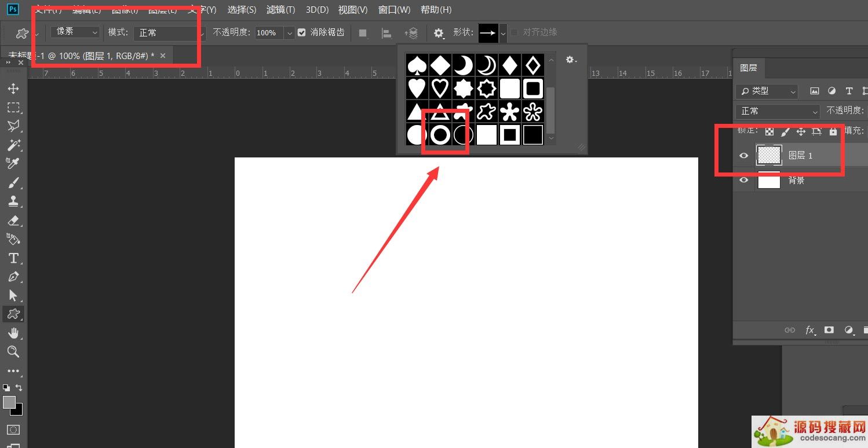
Task: Toggle lock all padlock icon
Action: click(833, 131)
